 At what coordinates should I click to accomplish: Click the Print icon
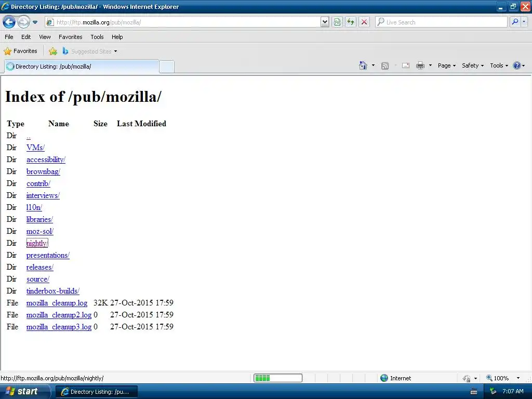(x=420, y=65)
